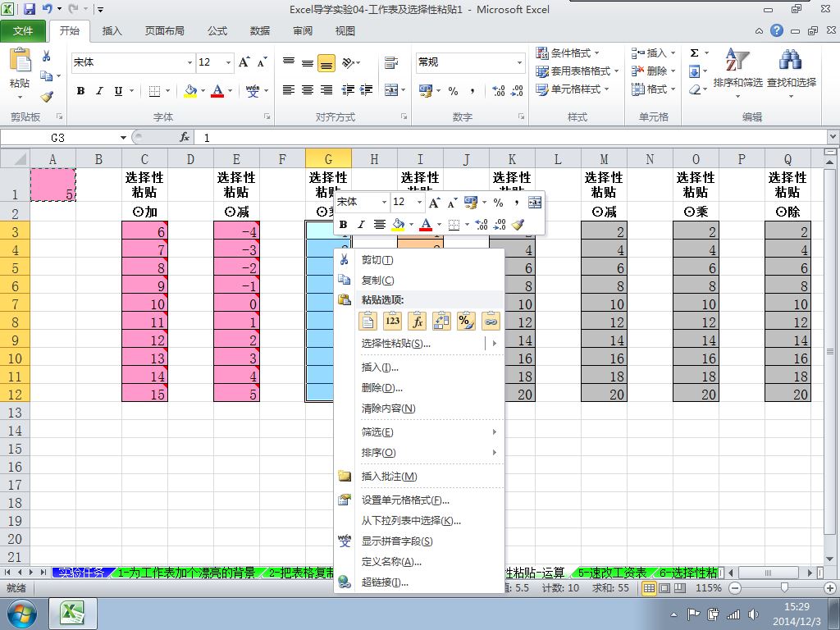Click the Zoom In plus button
This screenshot has height=630, width=840.
[831, 588]
